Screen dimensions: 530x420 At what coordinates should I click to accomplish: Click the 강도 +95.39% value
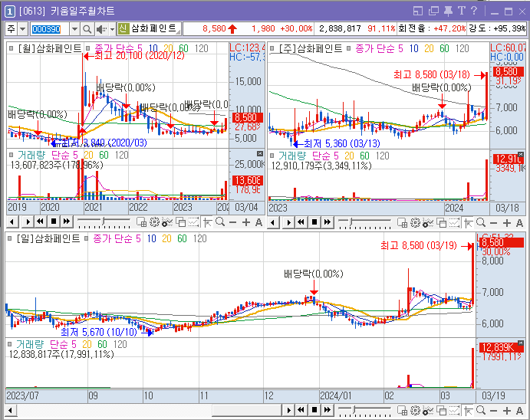510,28
